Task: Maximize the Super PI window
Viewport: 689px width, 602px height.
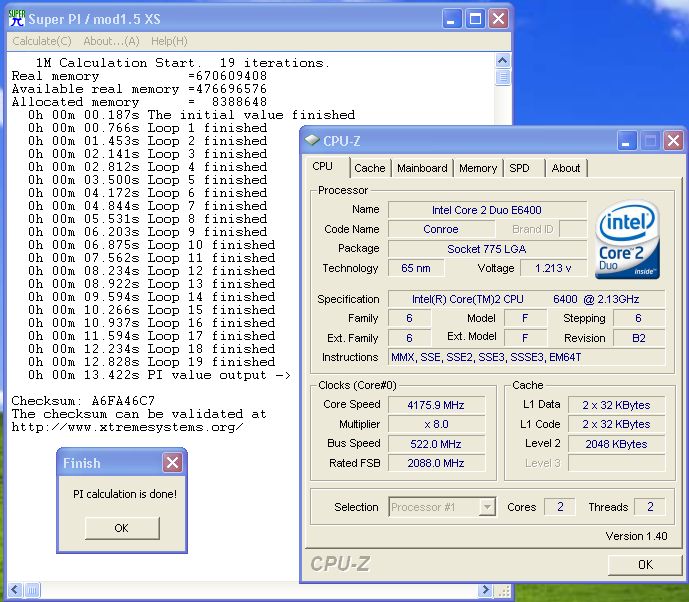Action: click(474, 18)
